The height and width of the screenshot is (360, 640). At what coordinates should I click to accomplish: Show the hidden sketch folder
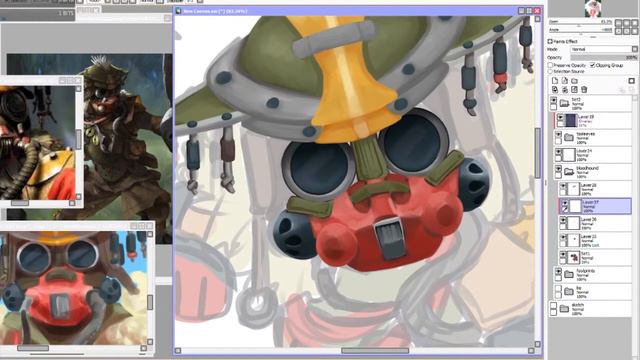click(553, 305)
